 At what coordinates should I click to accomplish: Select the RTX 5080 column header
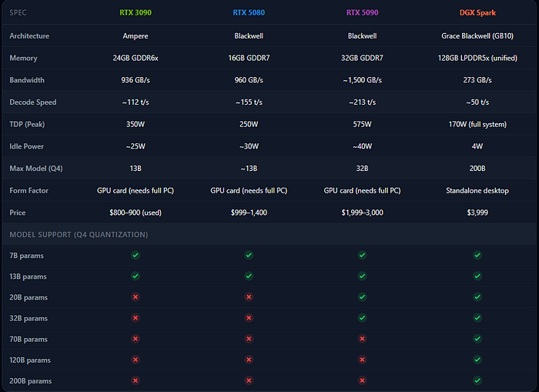249,12
